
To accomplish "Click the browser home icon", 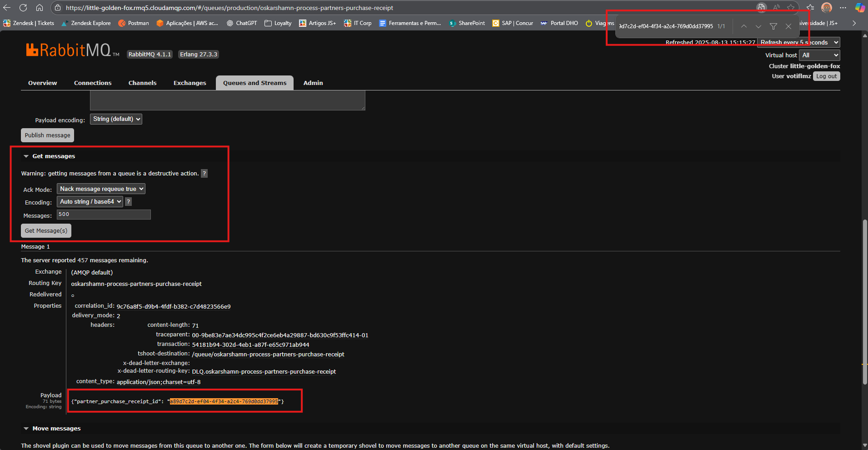I will pos(40,8).
